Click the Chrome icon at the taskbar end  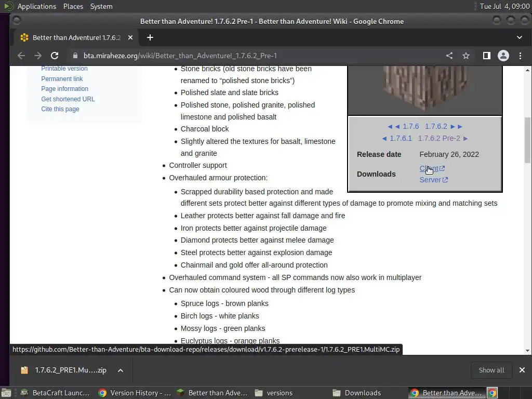(493, 393)
